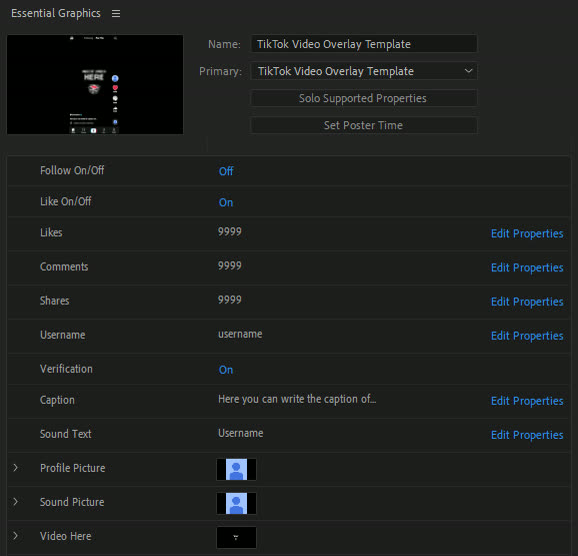The height and width of the screenshot is (556, 578).
Task: Expand the Video Here property group
Action: point(15,536)
